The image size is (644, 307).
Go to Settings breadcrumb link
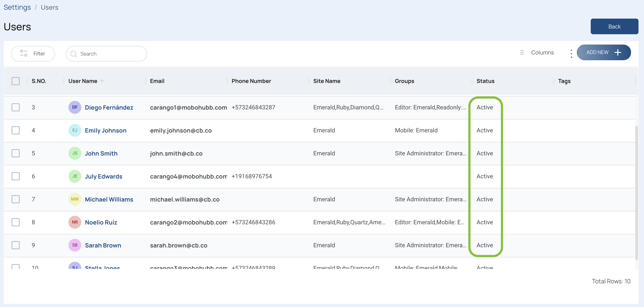tap(17, 7)
